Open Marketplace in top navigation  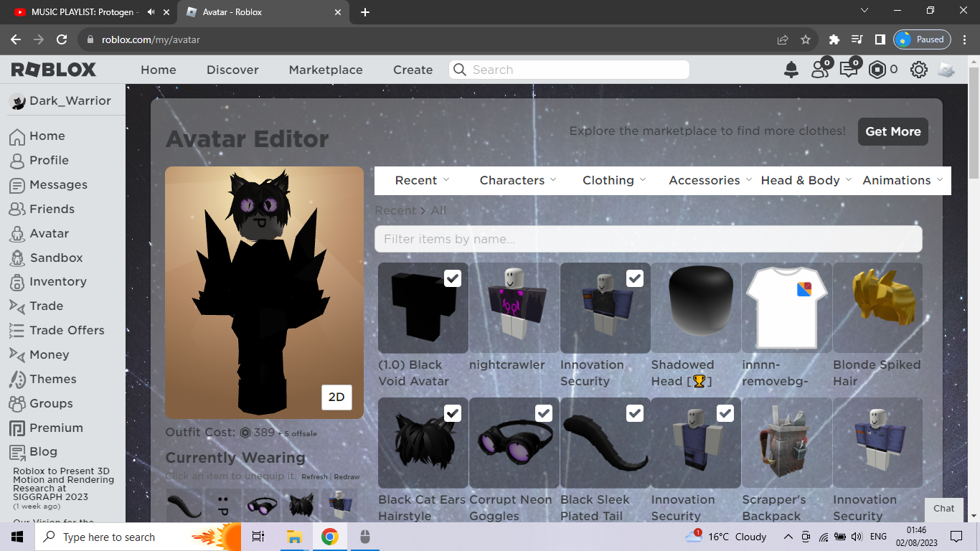point(326,70)
